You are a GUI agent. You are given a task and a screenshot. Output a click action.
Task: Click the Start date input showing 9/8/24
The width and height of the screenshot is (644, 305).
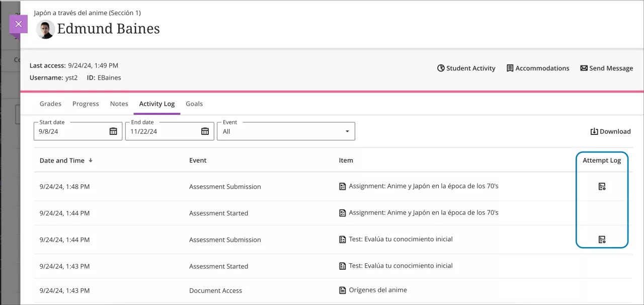(x=65, y=131)
